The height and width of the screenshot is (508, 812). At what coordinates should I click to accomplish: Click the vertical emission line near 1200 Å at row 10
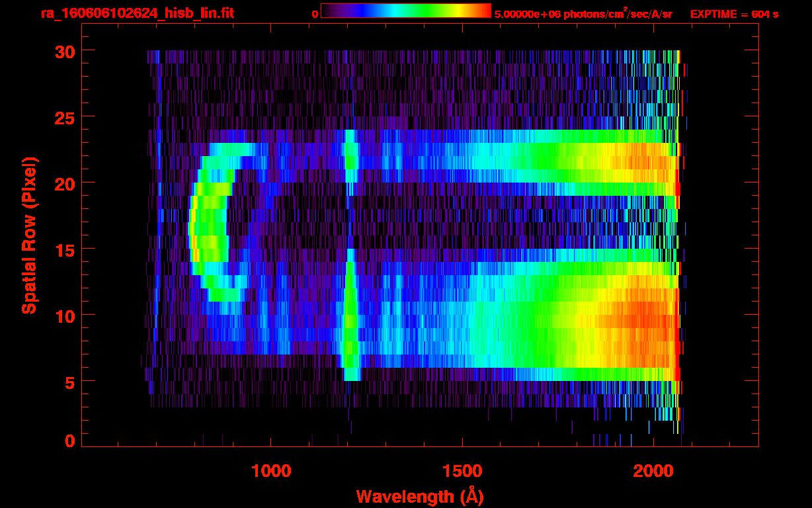pos(350,316)
